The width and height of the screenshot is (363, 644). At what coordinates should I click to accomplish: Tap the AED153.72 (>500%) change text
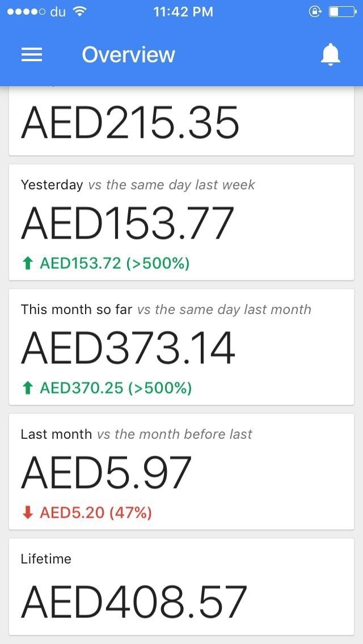click(x=115, y=263)
